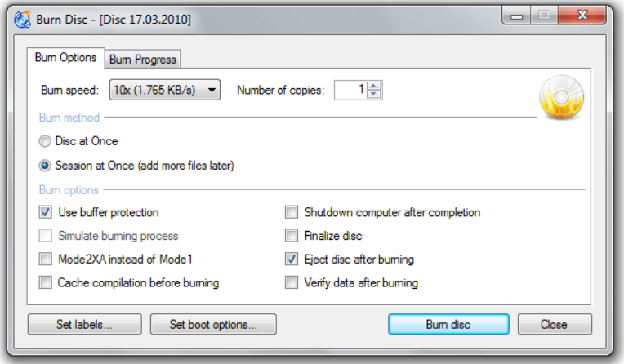Screen dimensions: 624x364
Task: Switch to the Burn Progress tab
Action: 142,60
